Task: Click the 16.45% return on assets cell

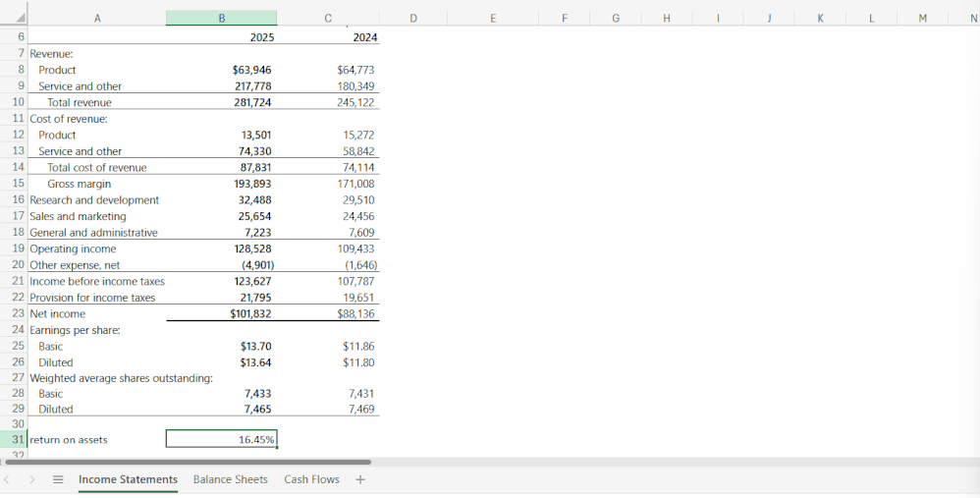Action: click(221, 439)
